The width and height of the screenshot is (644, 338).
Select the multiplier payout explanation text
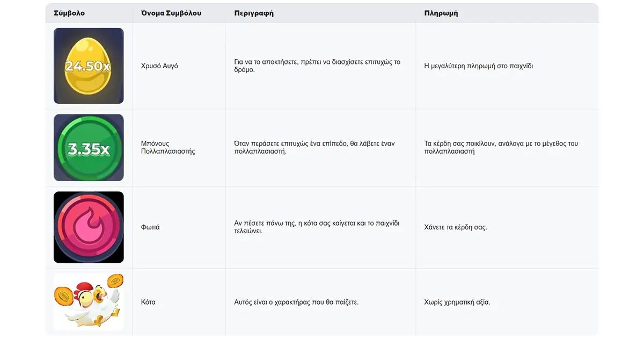point(501,147)
